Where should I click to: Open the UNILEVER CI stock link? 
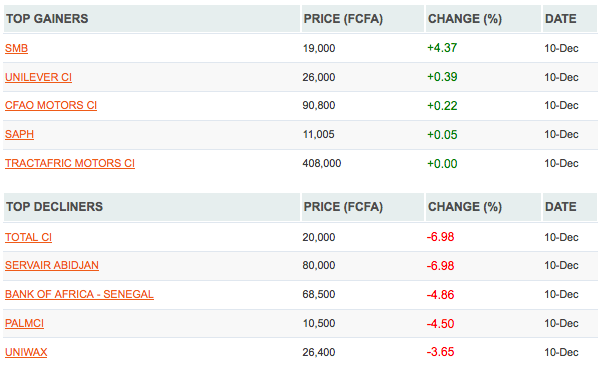(x=38, y=77)
